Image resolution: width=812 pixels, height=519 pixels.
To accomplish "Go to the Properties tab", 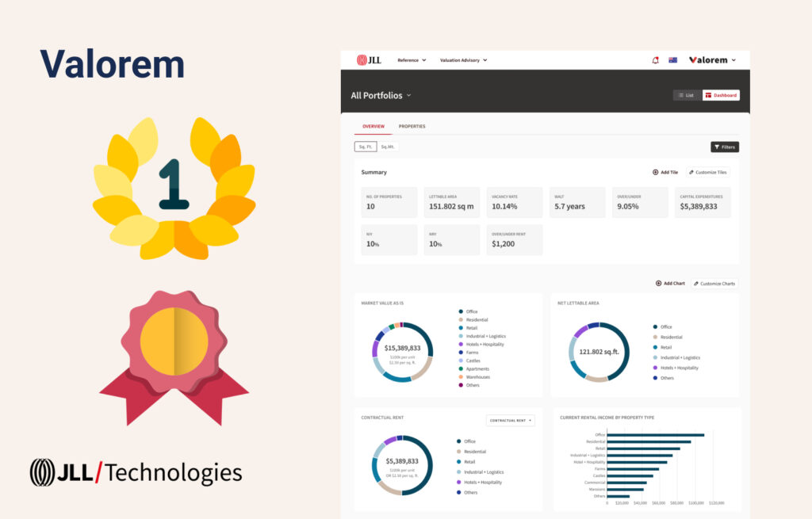I will (412, 126).
